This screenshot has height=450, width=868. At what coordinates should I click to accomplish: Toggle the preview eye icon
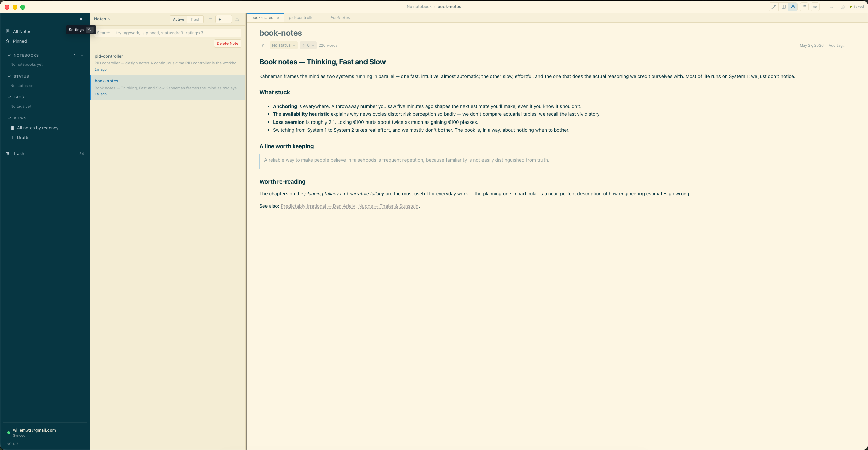click(793, 7)
